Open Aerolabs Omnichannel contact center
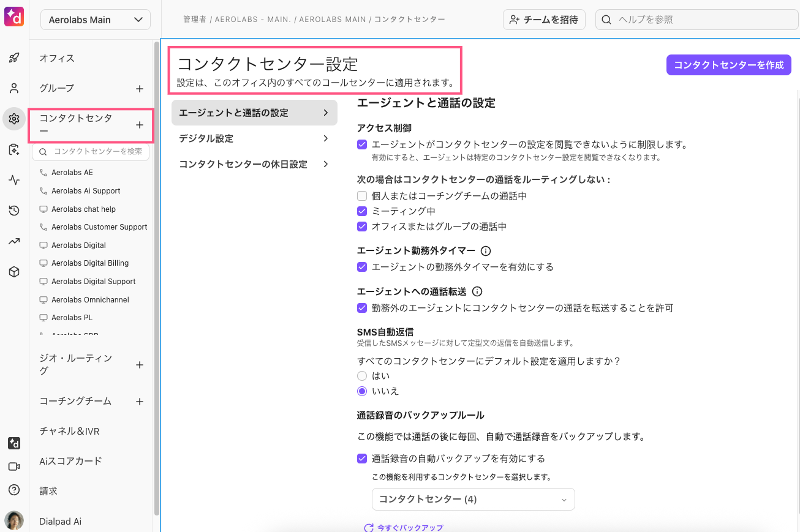800x532 pixels. 90,300
